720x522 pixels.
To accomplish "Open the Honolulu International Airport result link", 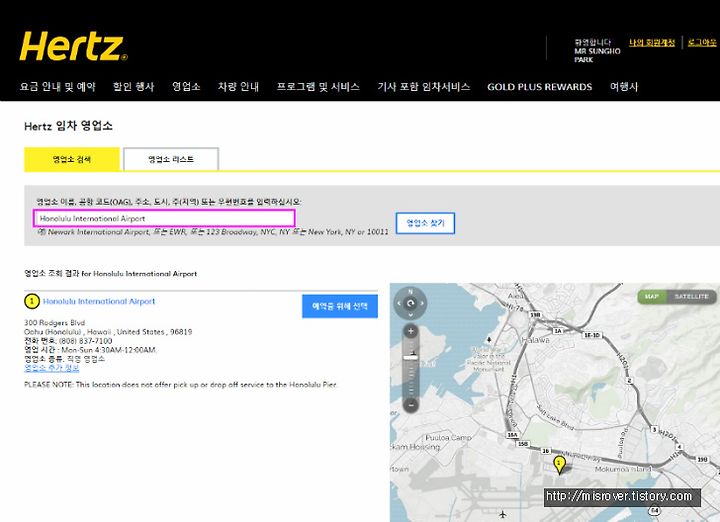I will (x=99, y=302).
